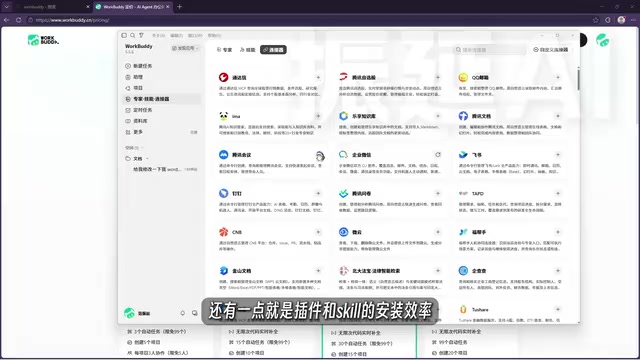This screenshot has height=360, width=640.
Task: Open a new browser tab
Action: 180,7
